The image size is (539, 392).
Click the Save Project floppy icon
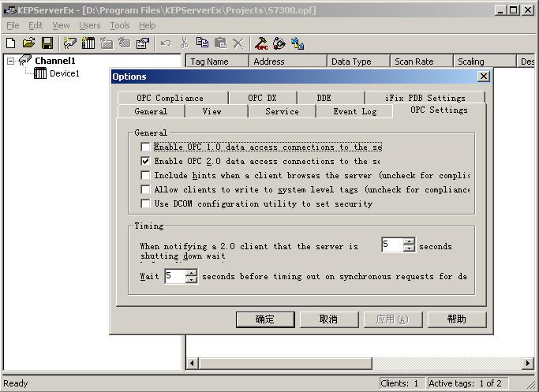point(47,43)
